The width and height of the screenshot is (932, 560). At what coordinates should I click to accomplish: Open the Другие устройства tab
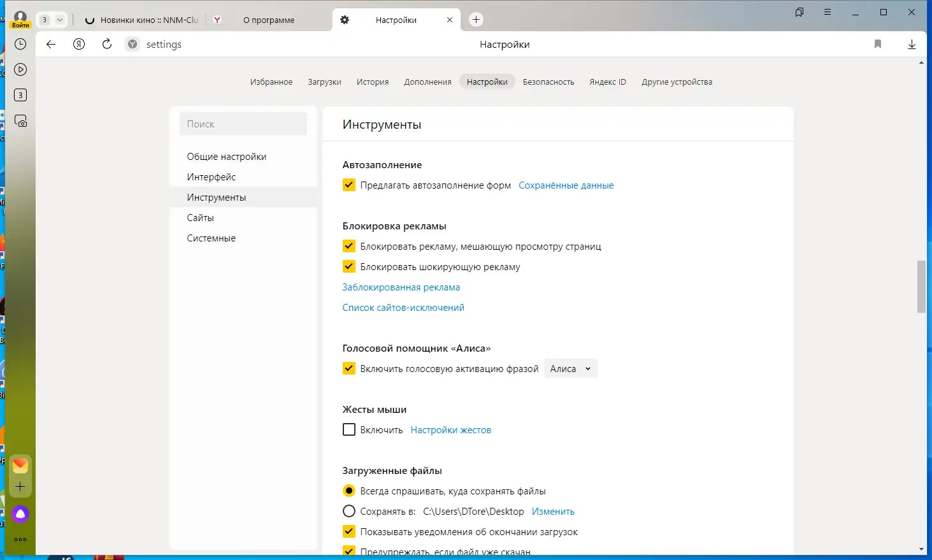pyautogui.click(x=677, y=82)
